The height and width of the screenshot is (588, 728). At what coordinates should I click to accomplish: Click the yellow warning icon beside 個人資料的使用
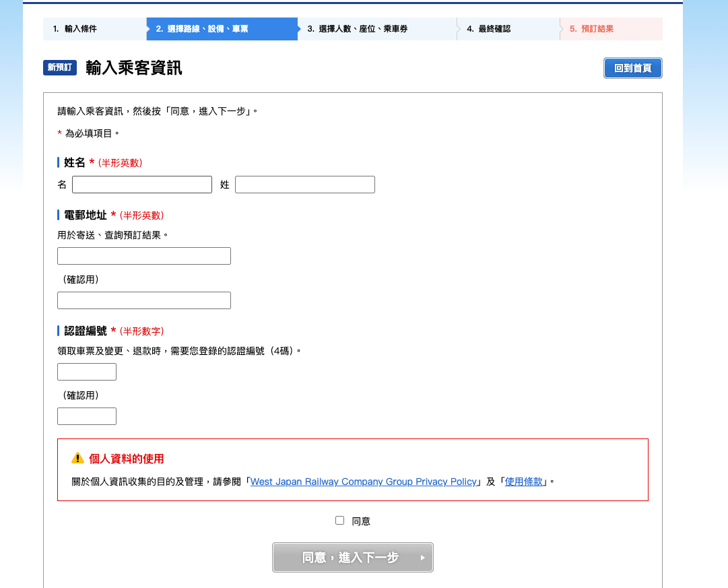click(77, 459)
